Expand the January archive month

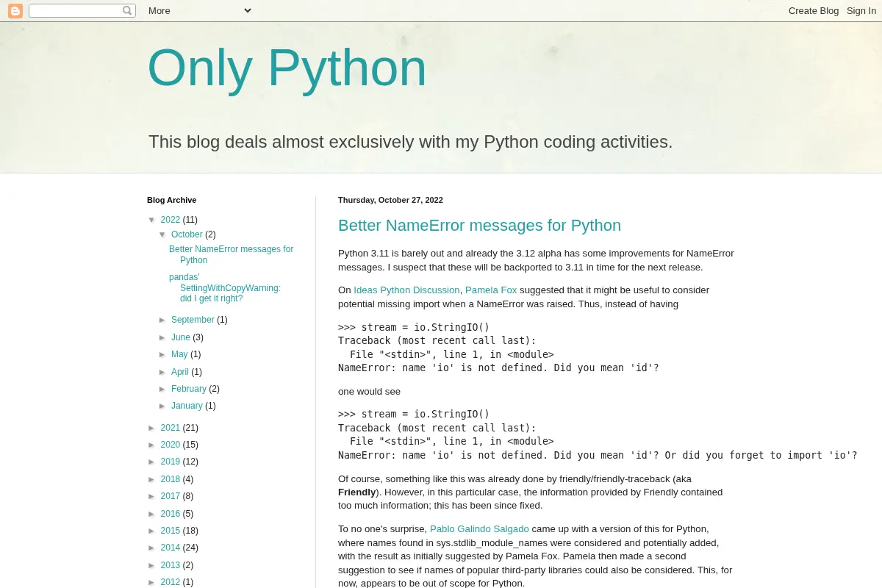coord(162,406)
